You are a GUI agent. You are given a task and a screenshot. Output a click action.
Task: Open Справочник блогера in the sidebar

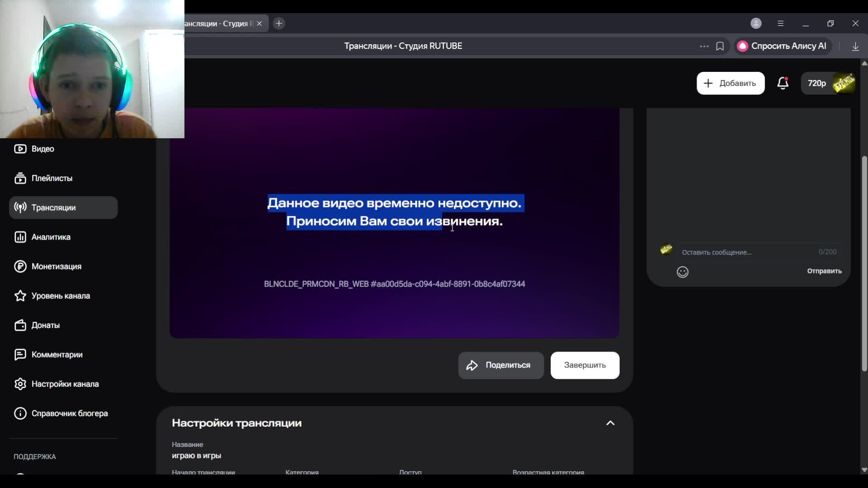coord(63,413)
